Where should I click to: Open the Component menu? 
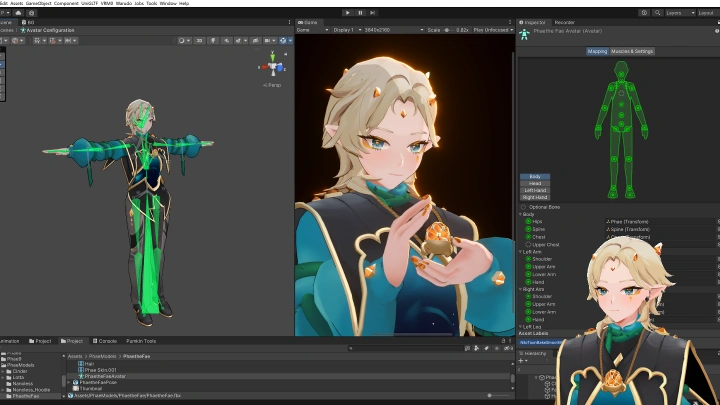coord(66,3)
